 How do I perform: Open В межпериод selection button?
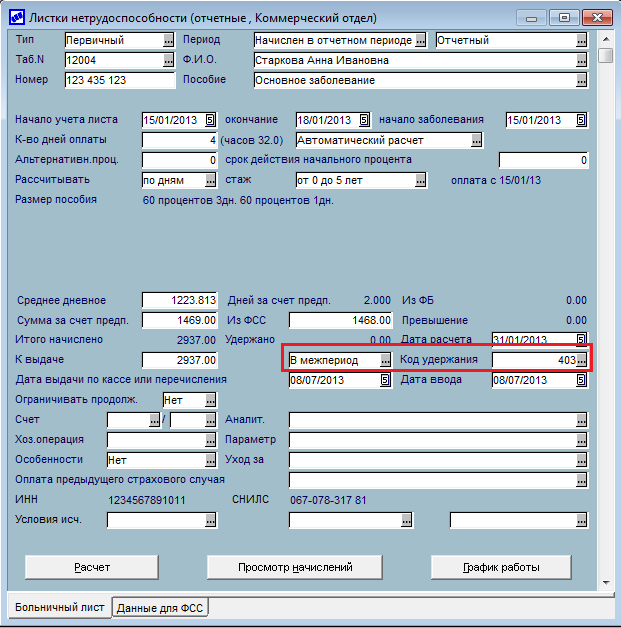[x=385, y=360]
